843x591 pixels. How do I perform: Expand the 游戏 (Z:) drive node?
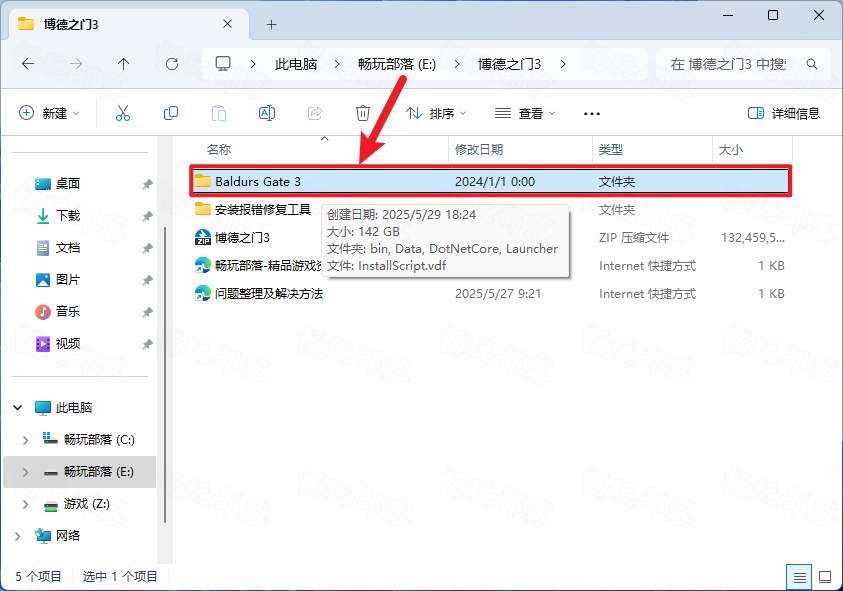tap(25, 504)
